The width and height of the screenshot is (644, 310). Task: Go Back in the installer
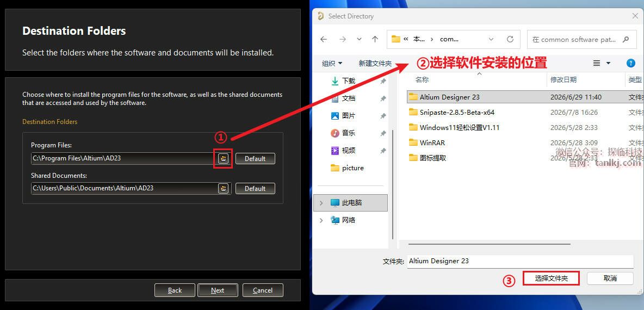tap(175, 290)
